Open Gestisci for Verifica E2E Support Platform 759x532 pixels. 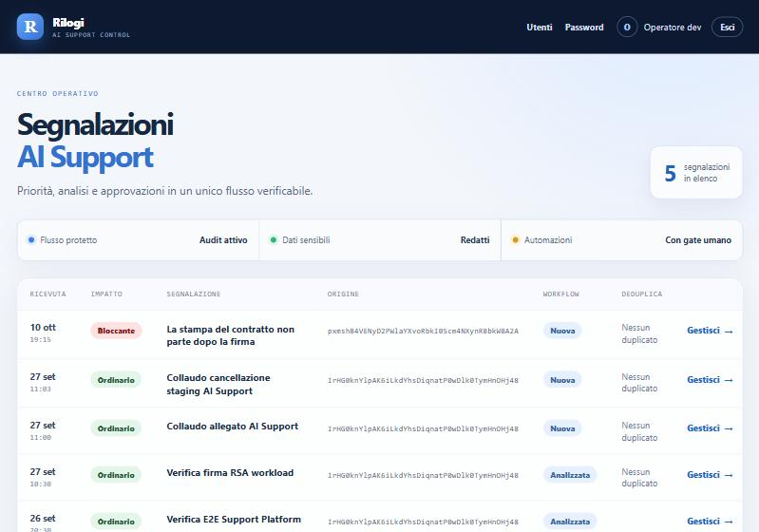(710, 522)
